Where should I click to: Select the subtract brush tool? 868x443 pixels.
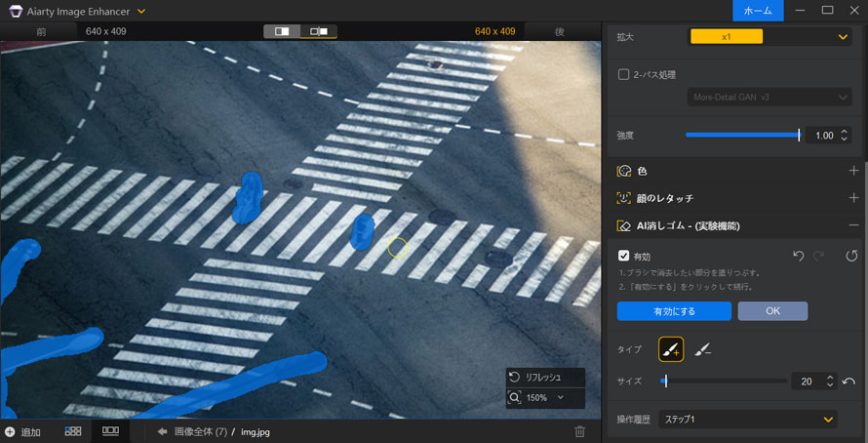(702, 349)
